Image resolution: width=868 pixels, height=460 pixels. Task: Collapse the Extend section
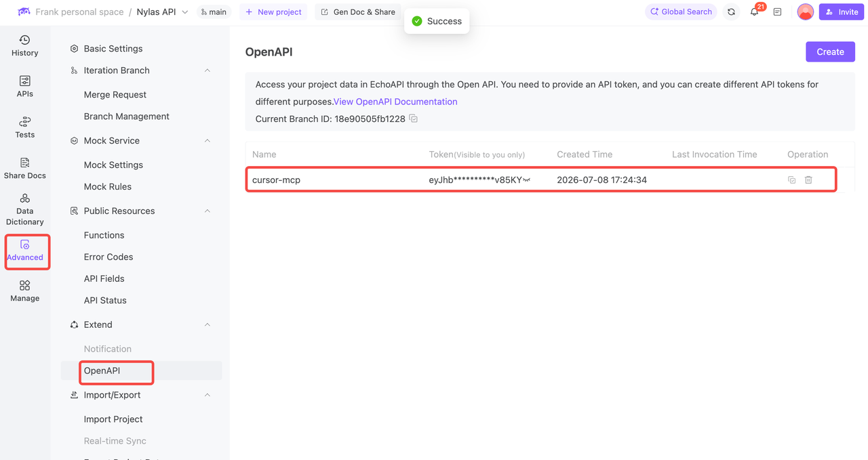[208, 325]
